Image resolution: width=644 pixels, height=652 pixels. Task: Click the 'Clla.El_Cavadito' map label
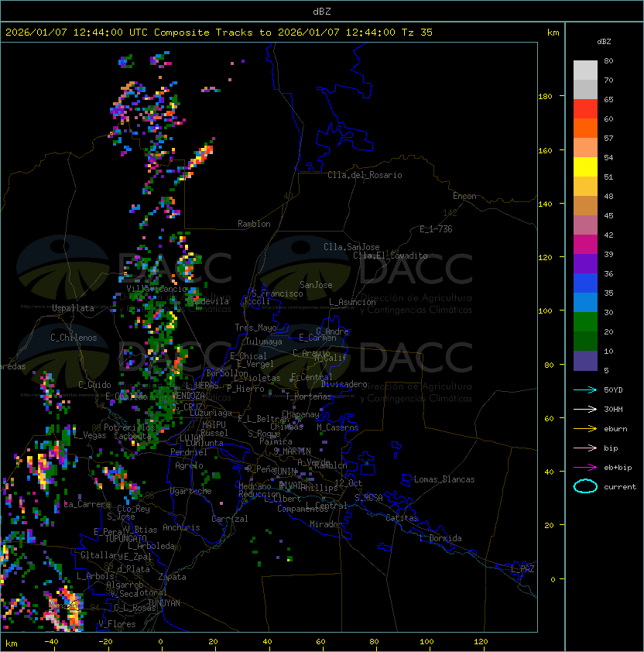point(390,256)
